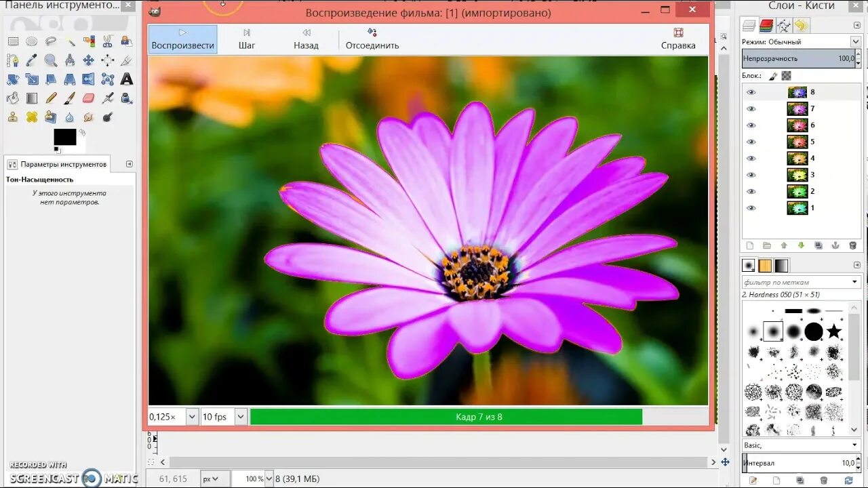This screenshot has width=868, height=488.
Task: Anchor floating layer with anchor icon
Action: pyautogui.click(x=835, y=245)
